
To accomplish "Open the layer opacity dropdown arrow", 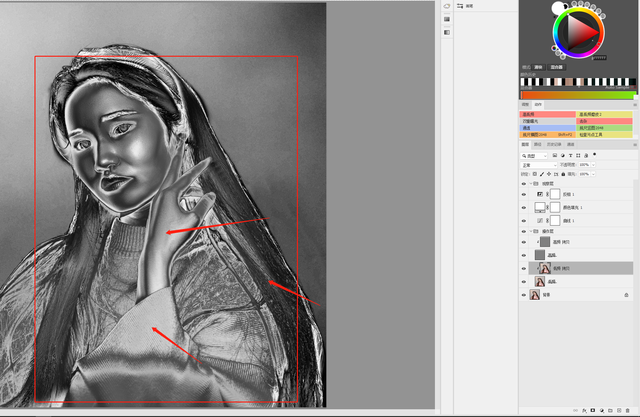I will [593, 165].
